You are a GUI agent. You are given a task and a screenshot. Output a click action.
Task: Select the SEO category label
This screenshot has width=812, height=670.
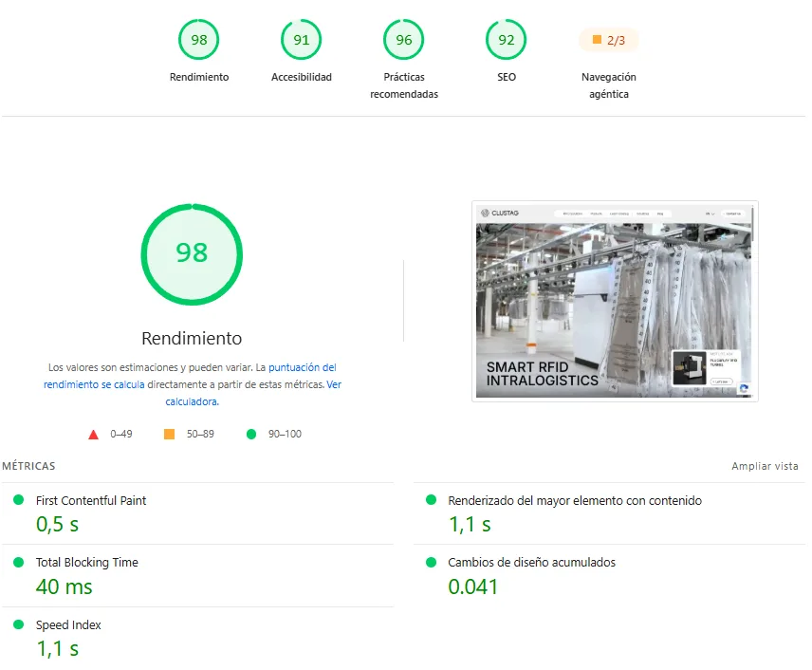pos(507,77)
